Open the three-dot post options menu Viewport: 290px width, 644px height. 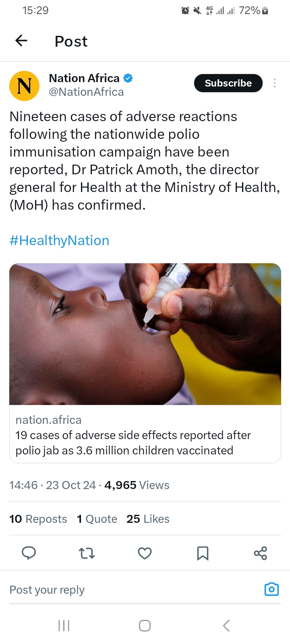(x=275, y=83)
